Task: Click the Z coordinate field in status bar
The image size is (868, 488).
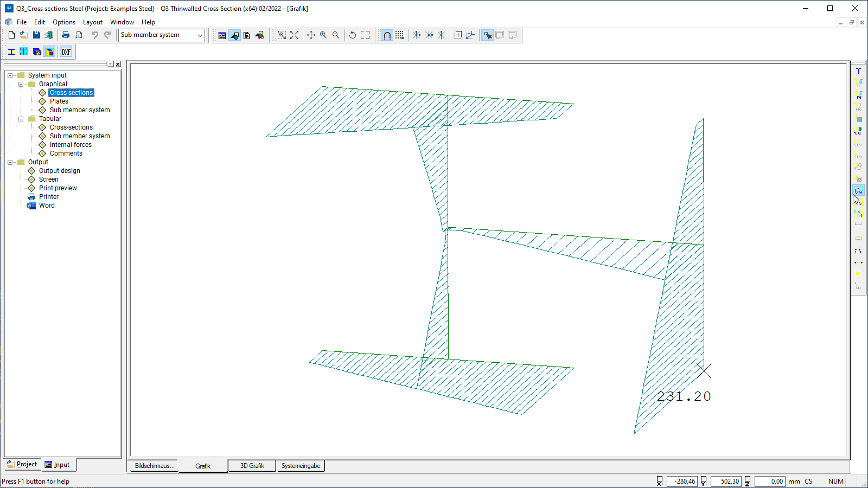Action: click(x=770, y=481)
